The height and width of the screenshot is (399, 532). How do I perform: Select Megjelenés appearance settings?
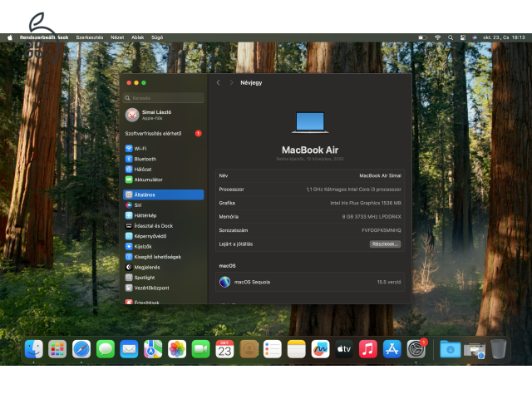point(147,267)
